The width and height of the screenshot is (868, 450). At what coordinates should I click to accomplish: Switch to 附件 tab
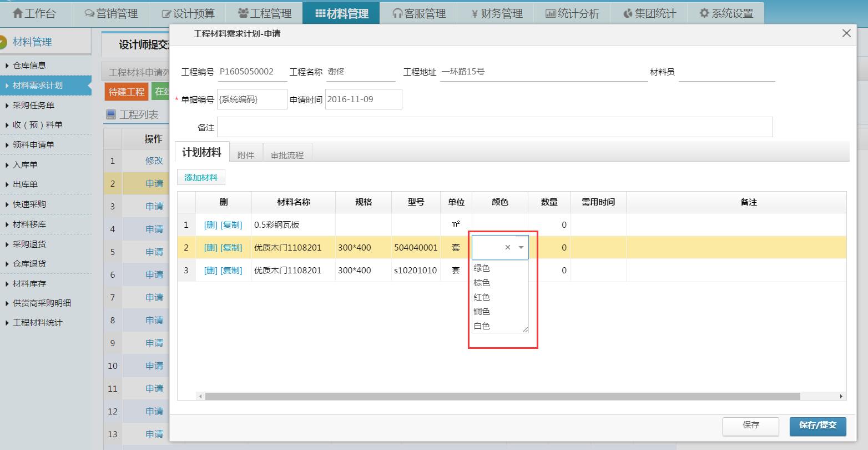(245, 155)
